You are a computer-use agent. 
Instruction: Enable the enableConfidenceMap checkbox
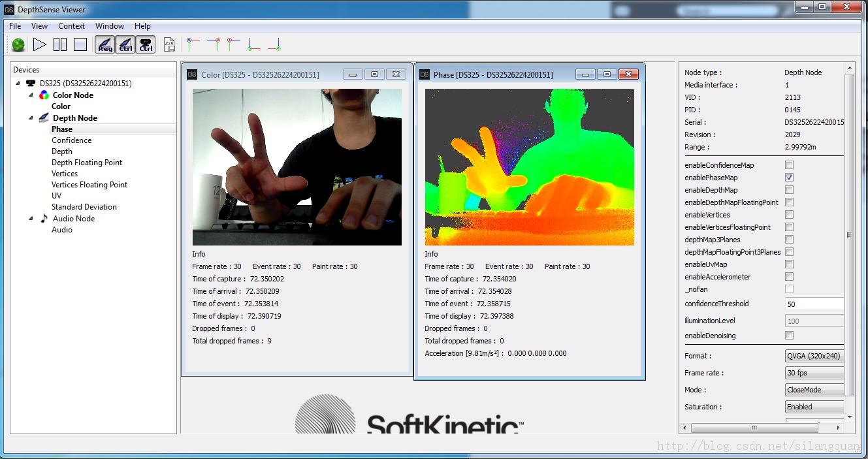[789, 165]
